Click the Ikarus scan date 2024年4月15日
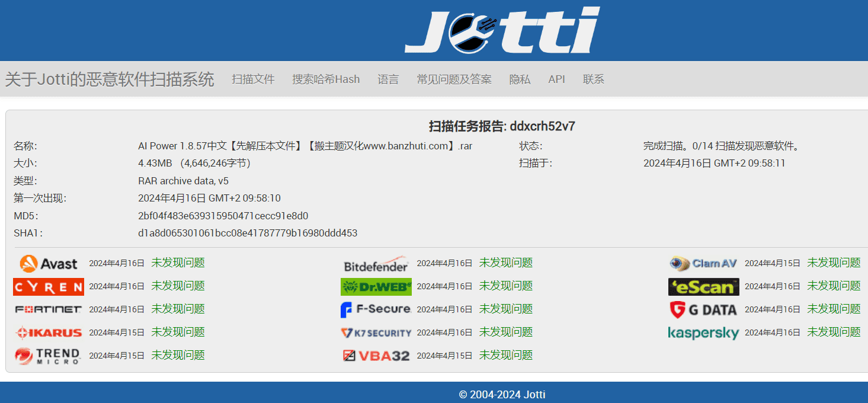 pyautogui.click(x=117, y=332)
